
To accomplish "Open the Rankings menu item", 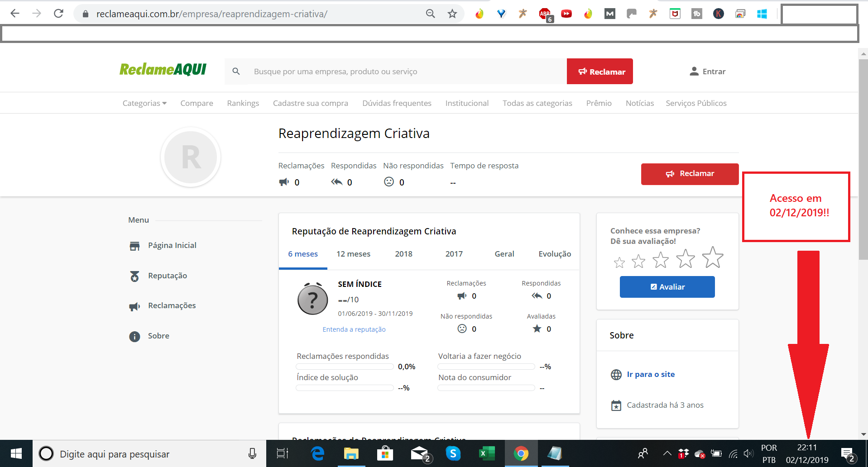I will click(243, 103).
